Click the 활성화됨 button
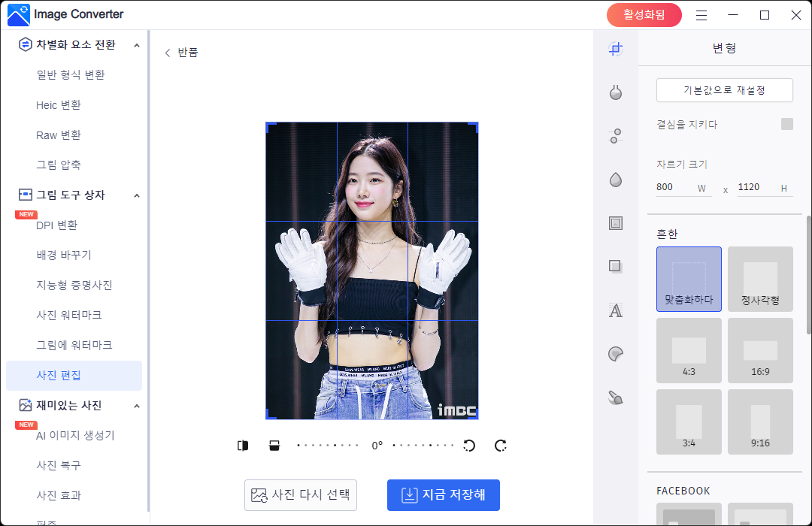The height and width of the screenshot is (526, 812). pyautogui.click(x=644, y=15)
